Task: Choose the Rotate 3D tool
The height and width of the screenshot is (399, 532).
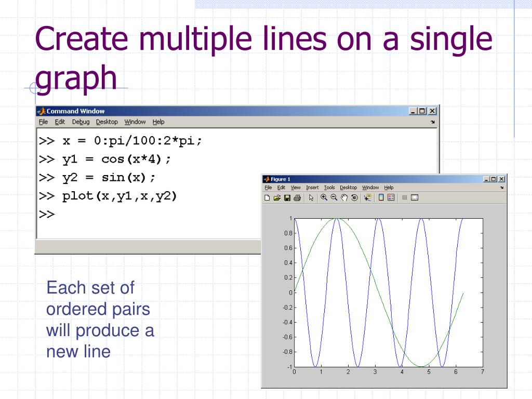Action: coord(354,197)
